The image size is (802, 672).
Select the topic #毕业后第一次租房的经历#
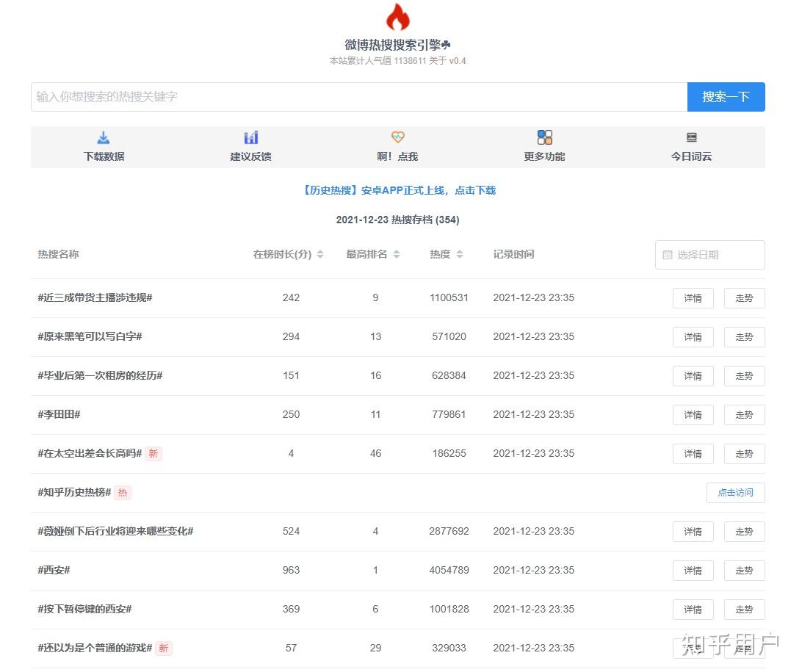pyautogui.click(x=100, y=375)
